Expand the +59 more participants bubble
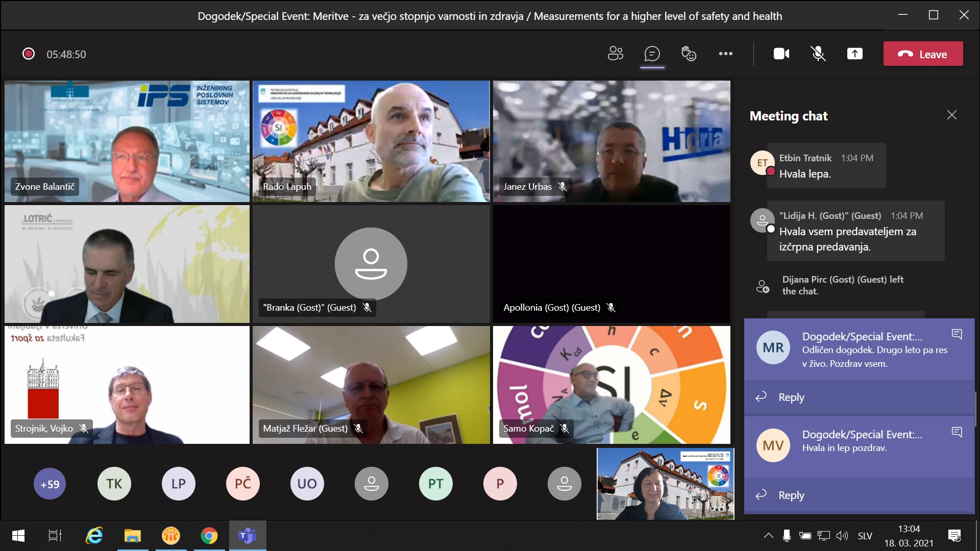Viewport: 980px width, 551px height. (x=50, y=484)
